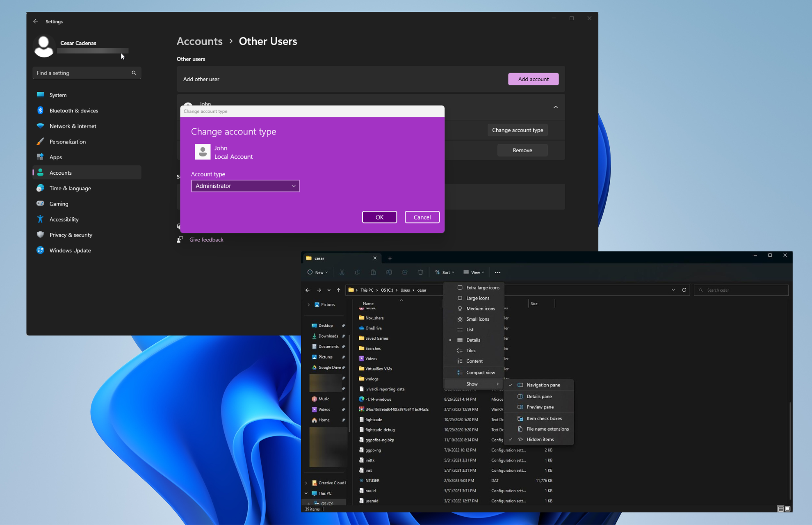
Task: Click the Settings back arrow
Action: [36, 21]
